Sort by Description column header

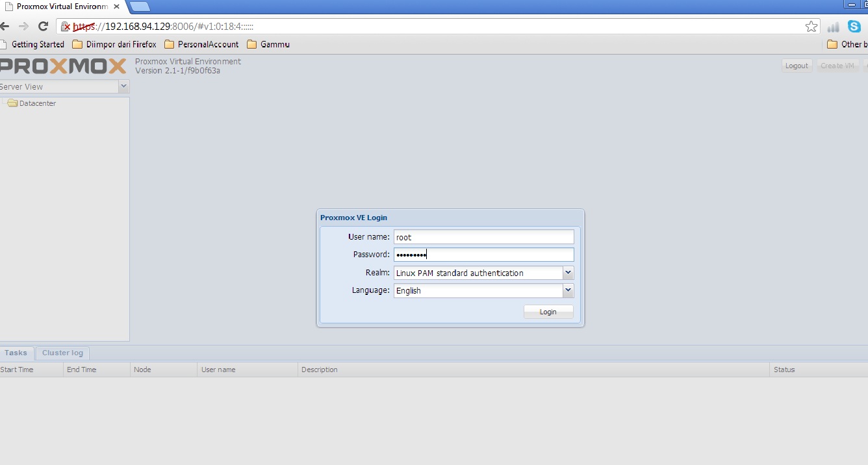[x=534, y=370]
